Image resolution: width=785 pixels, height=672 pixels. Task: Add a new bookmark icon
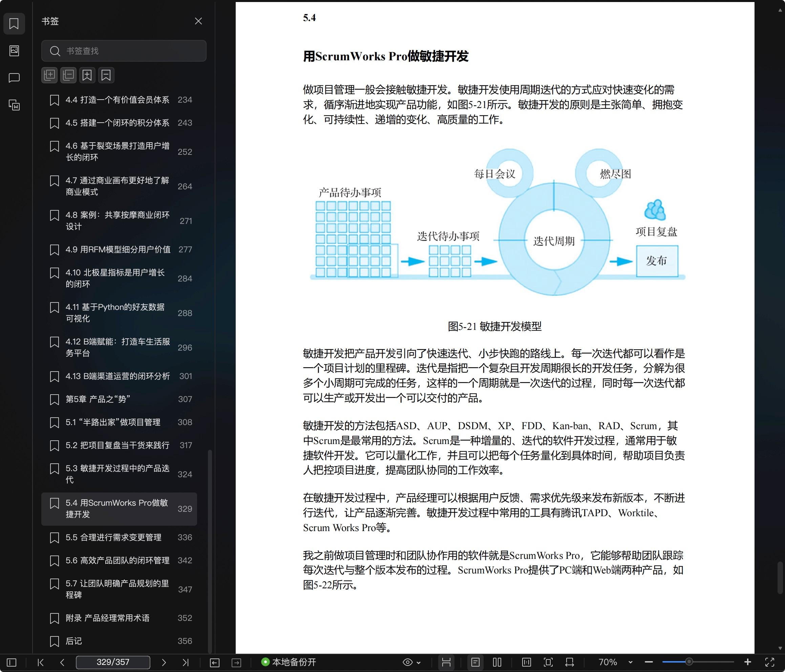pos(87,75)
